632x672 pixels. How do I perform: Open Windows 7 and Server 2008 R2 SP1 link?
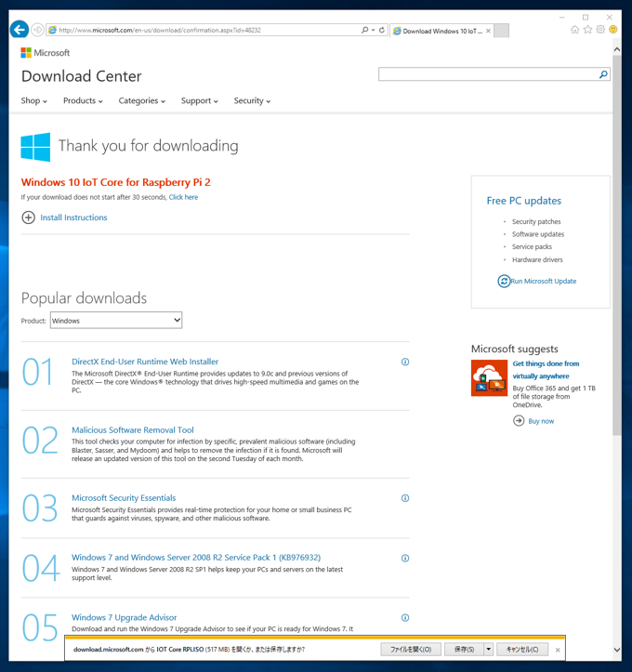196,558
